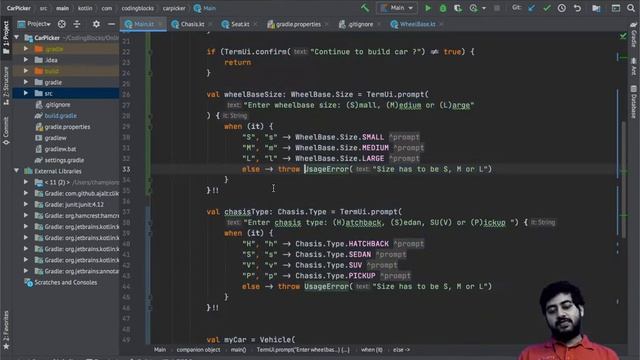
Task: Open the Project tool window side button
Action: [6, 38]
